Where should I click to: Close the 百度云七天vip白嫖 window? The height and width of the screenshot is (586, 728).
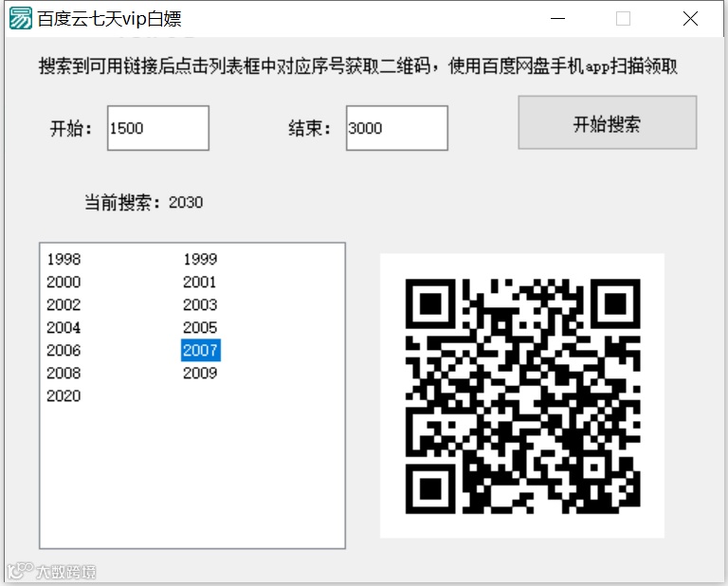(x=690, y=19)
